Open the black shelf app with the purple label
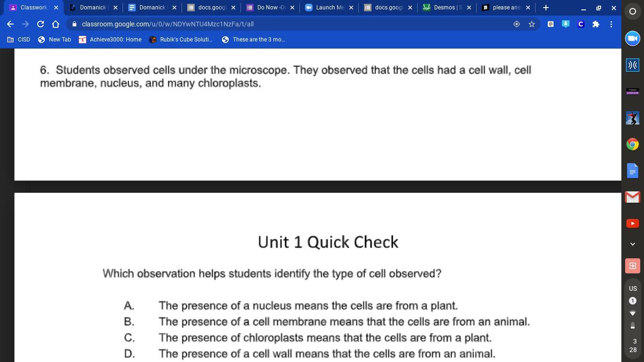The height and width of the screenshot is (362, 644). point(633,91)
